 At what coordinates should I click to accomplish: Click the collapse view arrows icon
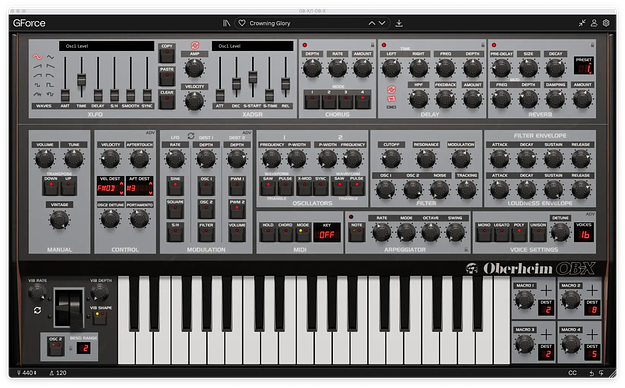[x=582, y=23]
